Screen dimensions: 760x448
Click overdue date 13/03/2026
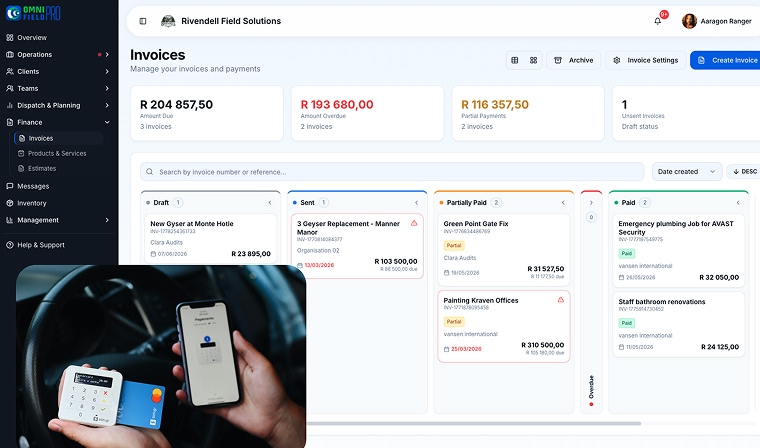point(319,265)
